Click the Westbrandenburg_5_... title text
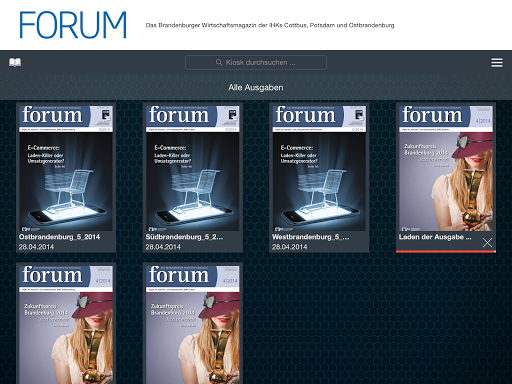 click(311, 237)
